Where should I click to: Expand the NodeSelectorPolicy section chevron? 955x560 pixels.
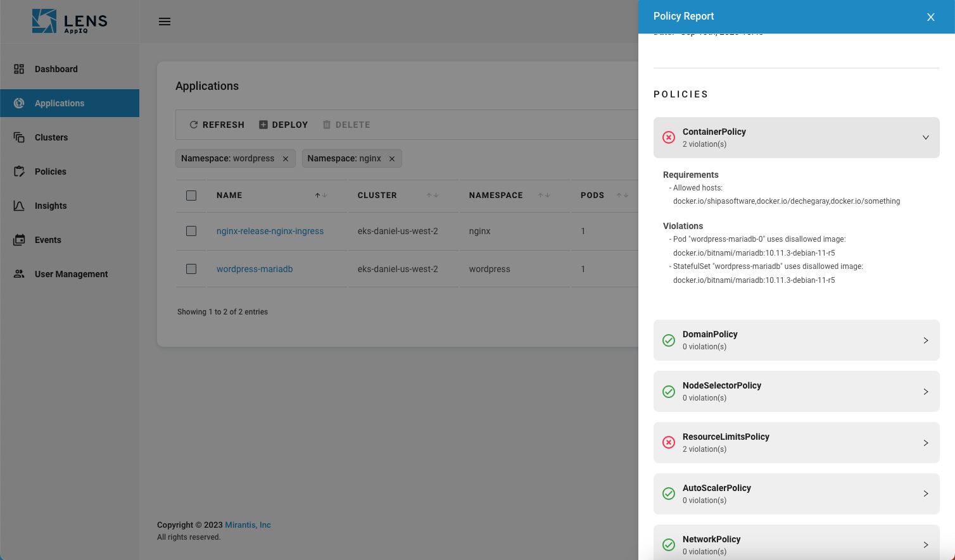point(926,392)
